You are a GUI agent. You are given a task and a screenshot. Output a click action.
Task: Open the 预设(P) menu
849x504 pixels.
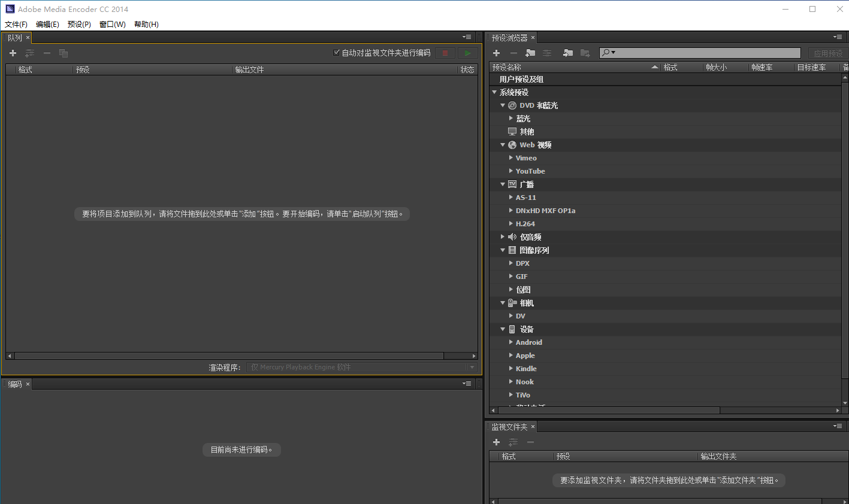pos(79,25)
